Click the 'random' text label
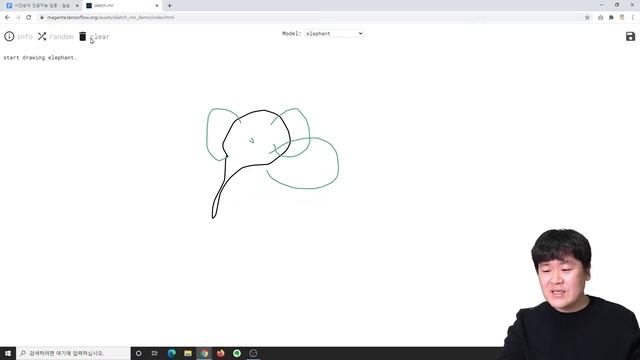Viewport: 640px width, 360px height. [61, 37]
